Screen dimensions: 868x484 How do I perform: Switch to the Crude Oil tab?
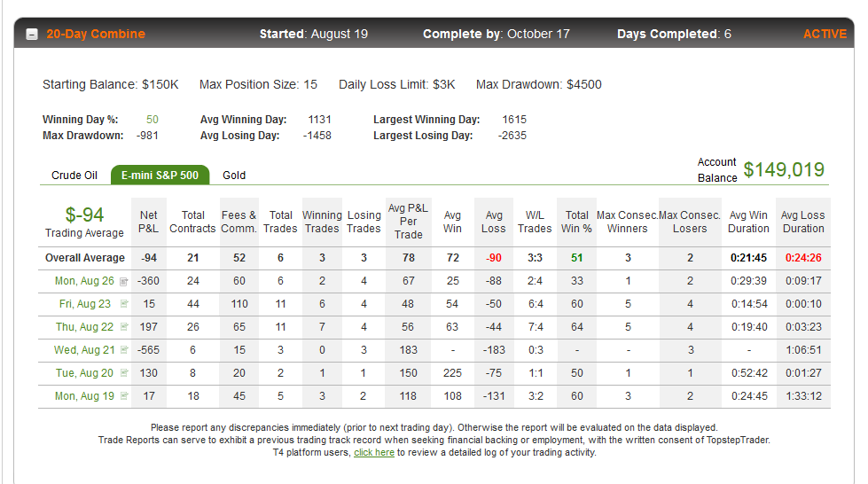[x=74, y=175]
